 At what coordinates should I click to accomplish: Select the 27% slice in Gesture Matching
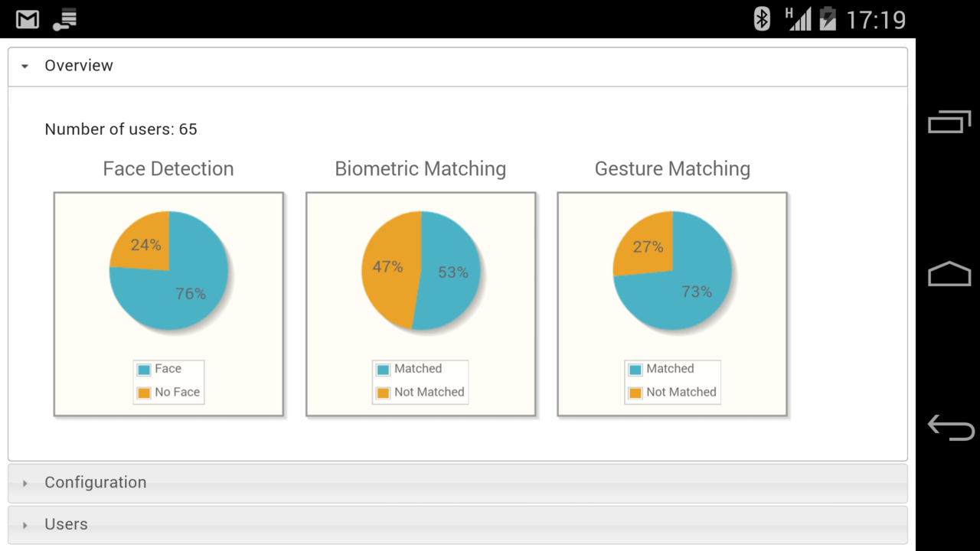(x=647, y=246)
